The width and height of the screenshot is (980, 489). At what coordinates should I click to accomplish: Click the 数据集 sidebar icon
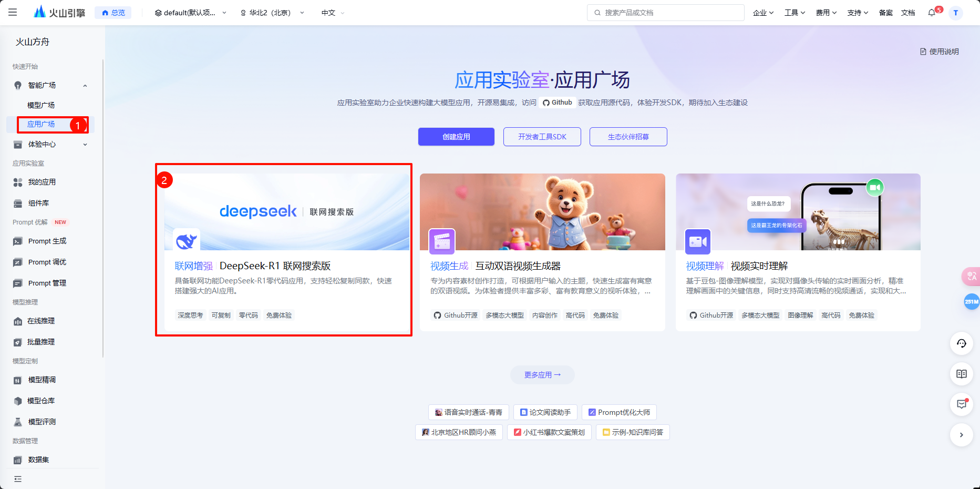[18, 460]
